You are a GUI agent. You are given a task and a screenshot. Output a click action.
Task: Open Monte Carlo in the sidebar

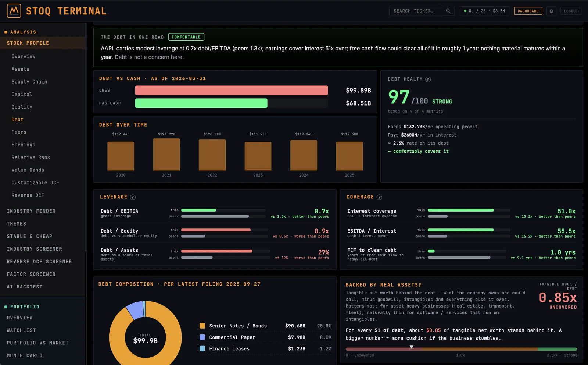coord(25,355)
